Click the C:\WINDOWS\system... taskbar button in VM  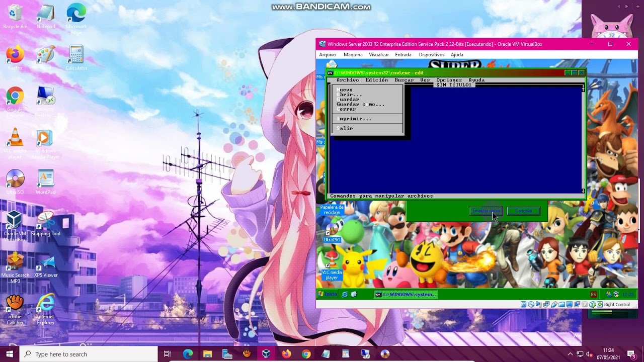[x=406, y=294]
